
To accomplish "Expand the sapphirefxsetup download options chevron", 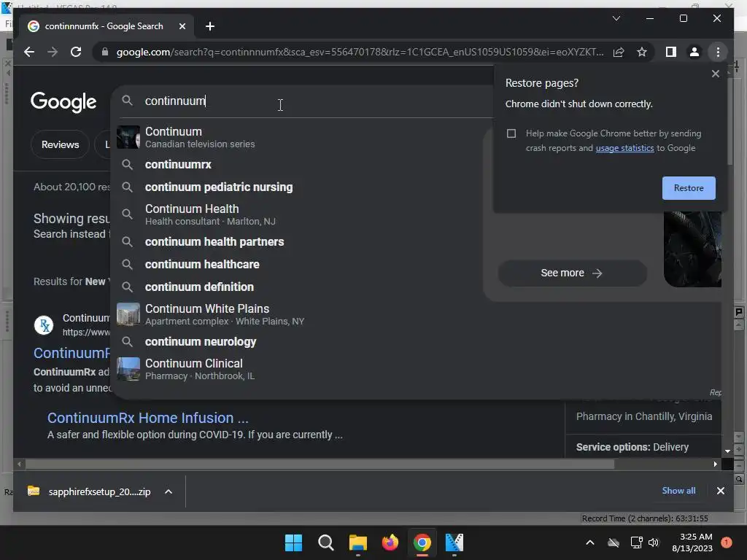I will [x=169, y=491].
